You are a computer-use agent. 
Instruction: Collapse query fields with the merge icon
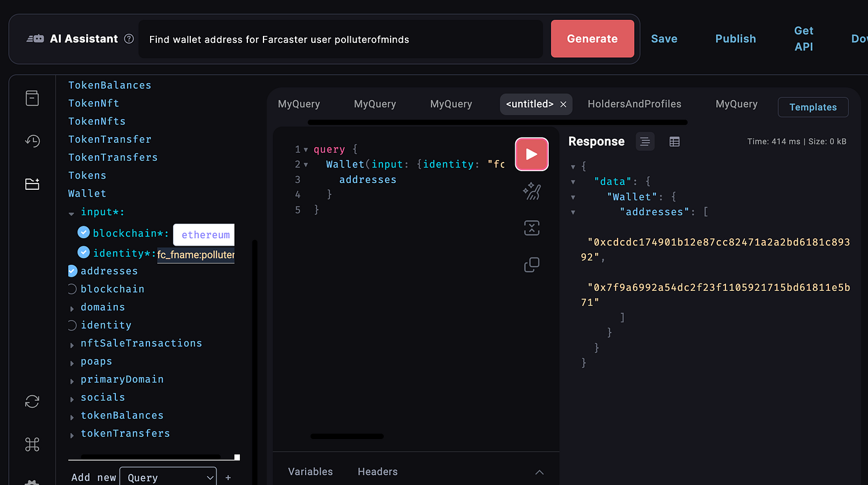click(531, 228)
